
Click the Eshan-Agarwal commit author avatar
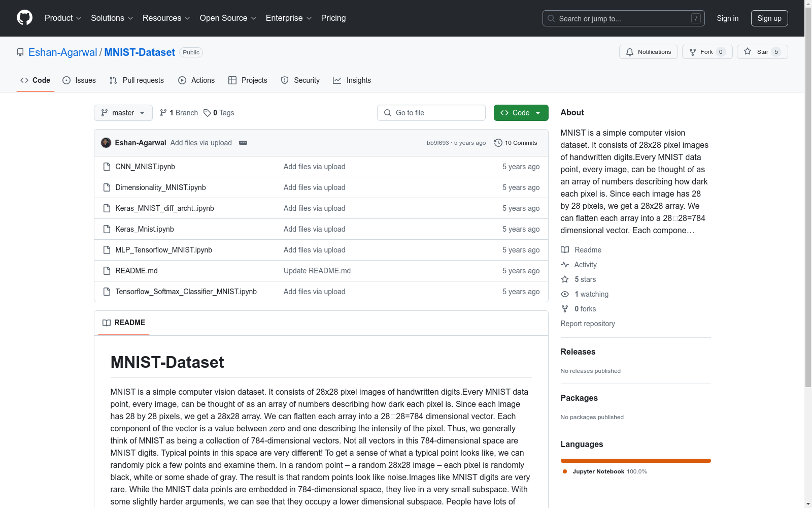[106, 143]
